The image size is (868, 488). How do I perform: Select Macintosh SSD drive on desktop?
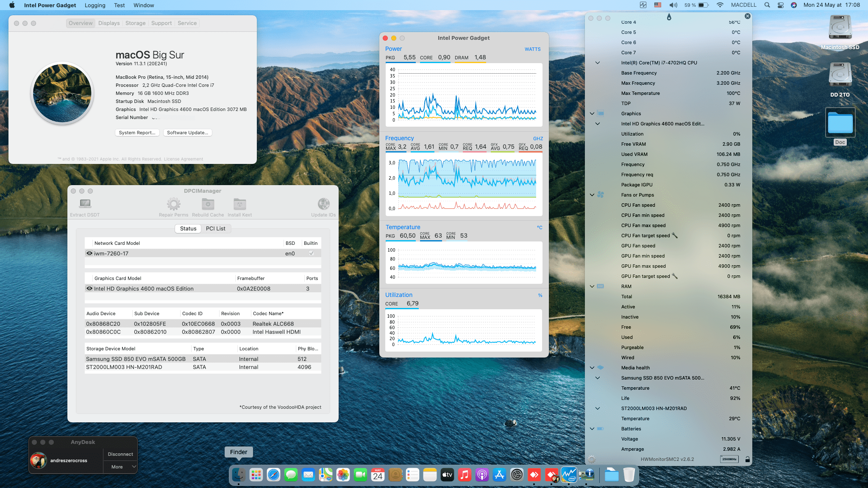click(840, 32)
